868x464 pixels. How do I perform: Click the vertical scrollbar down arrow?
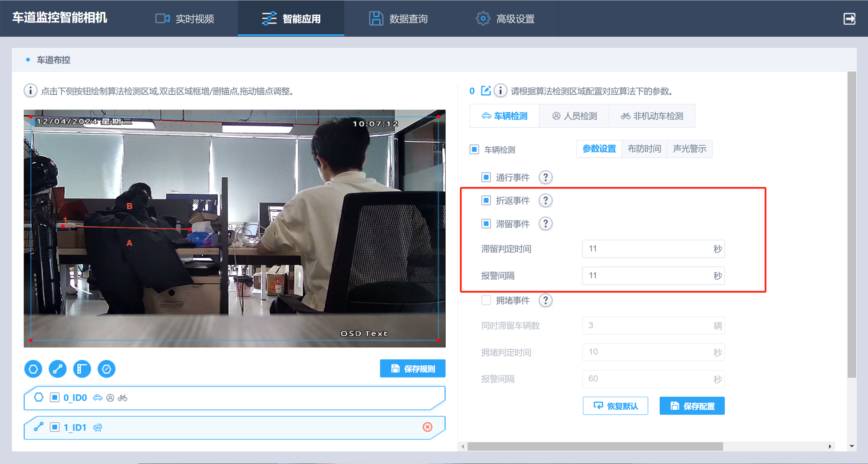click(852, 446)
